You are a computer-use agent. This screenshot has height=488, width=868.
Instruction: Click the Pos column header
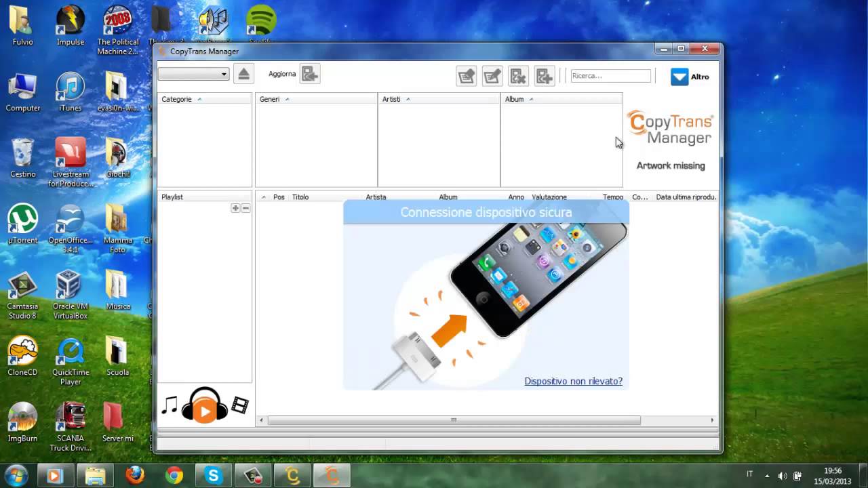pos(279,197)
